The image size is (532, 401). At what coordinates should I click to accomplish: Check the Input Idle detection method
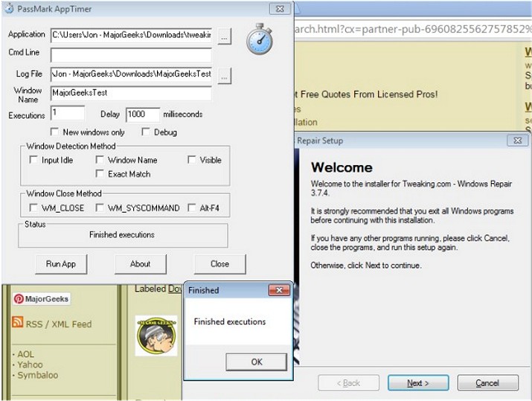pyautogui.click(x=33, y=159)
